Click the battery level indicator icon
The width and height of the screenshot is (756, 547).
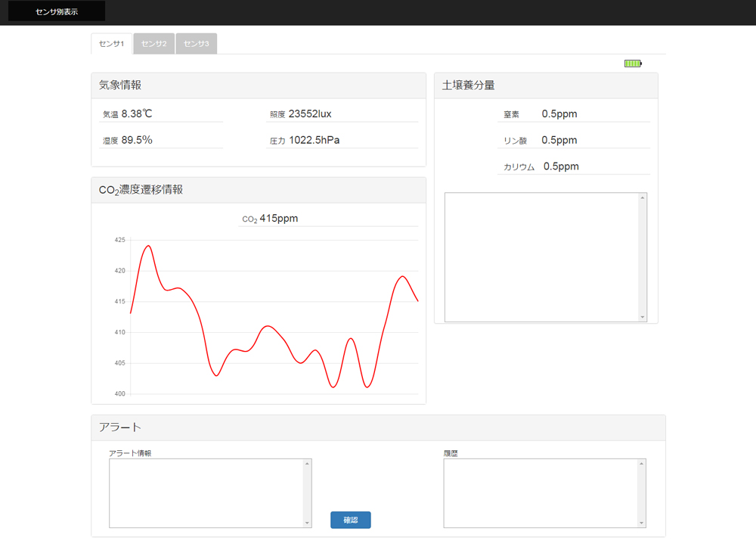click(633, 64)
